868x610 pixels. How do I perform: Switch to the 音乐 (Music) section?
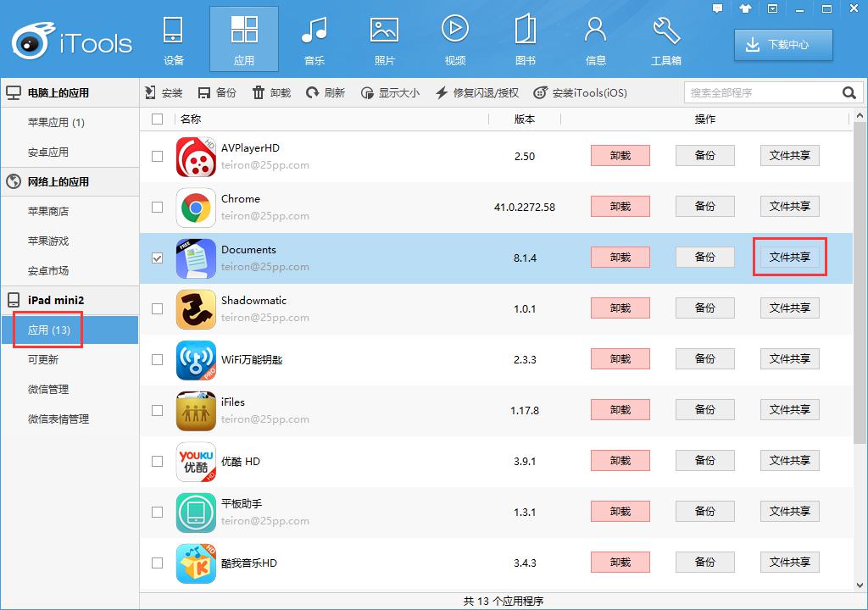tap(314, 41)
